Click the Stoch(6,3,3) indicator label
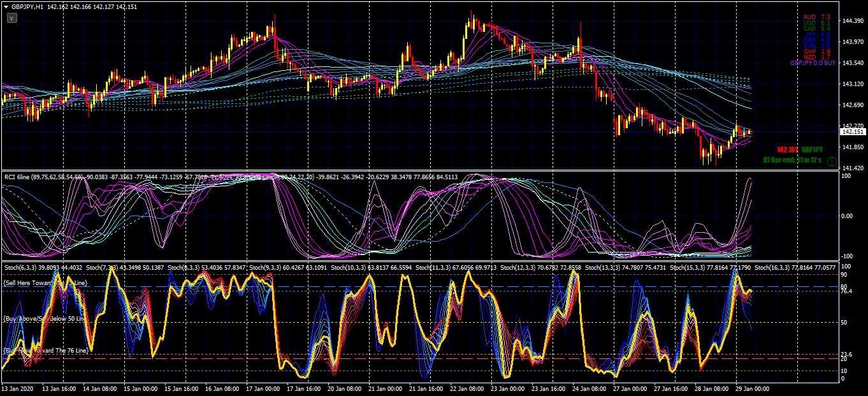 tap(21, 268)
